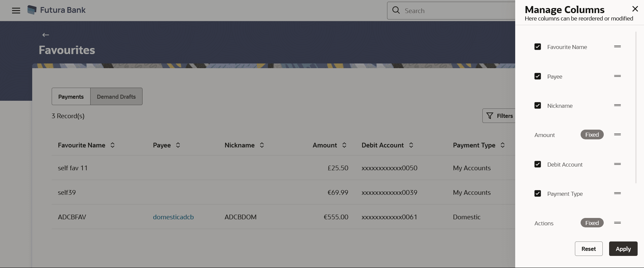The image size is (644, 268).
Task: Click the Favourites page heading
Action: [67, 50]
